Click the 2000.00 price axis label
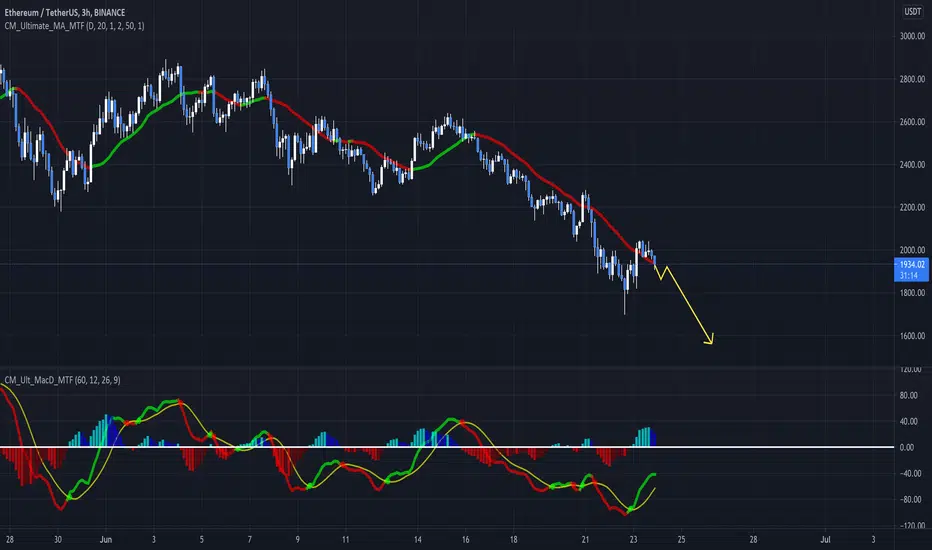 click(912, 250)
